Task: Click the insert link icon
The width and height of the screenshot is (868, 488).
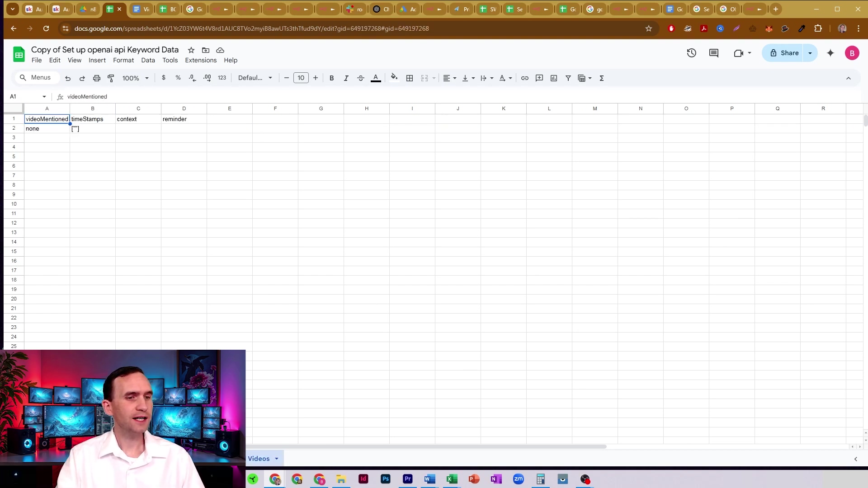Action: (524, 78)
